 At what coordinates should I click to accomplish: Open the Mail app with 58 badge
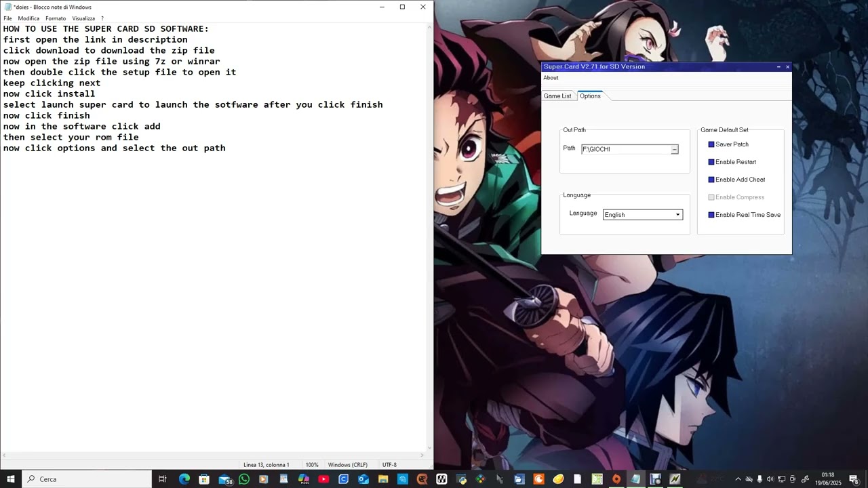[x=225, y=479]
